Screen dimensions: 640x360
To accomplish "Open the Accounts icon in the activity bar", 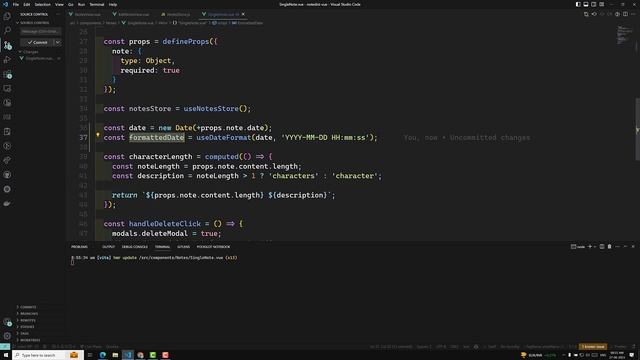I will click(x=7, y=322).
